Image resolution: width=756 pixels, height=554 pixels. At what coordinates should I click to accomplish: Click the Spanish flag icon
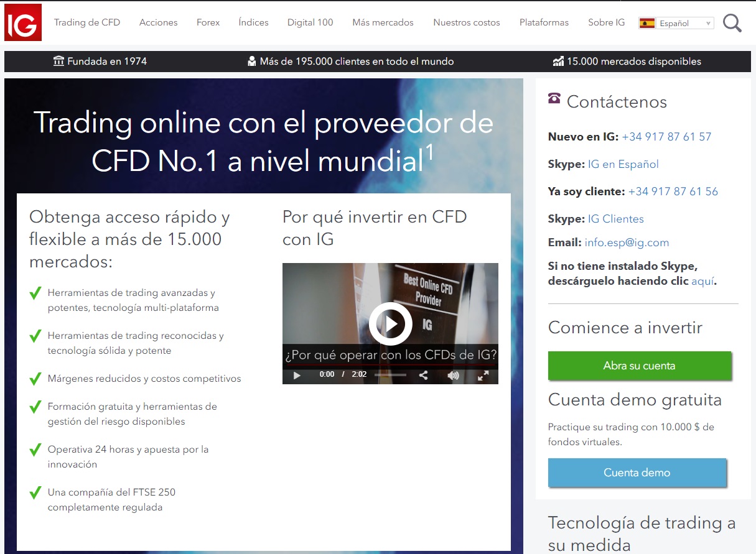pos(647,23)
